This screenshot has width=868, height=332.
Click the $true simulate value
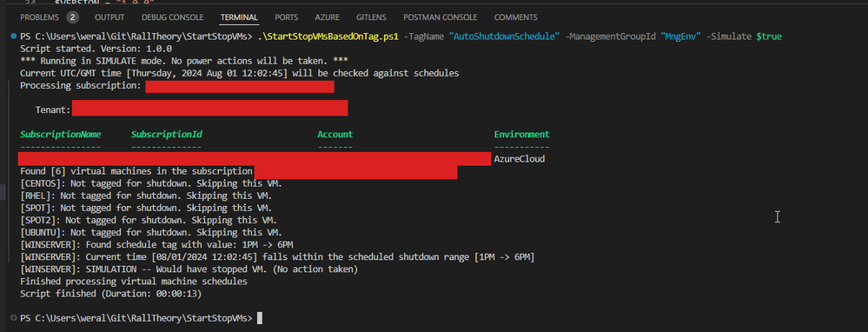[769, 37]
